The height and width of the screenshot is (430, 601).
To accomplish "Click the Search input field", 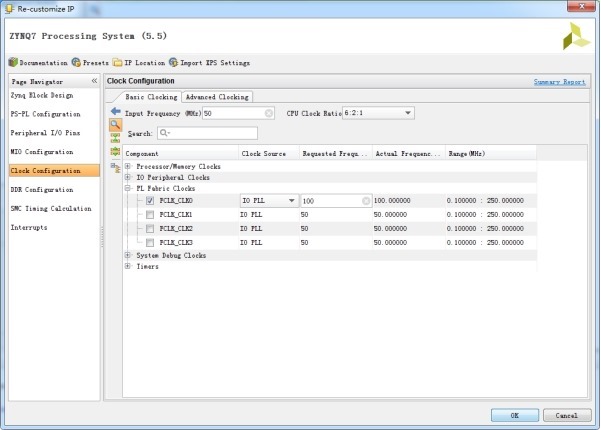I will 207,133.
